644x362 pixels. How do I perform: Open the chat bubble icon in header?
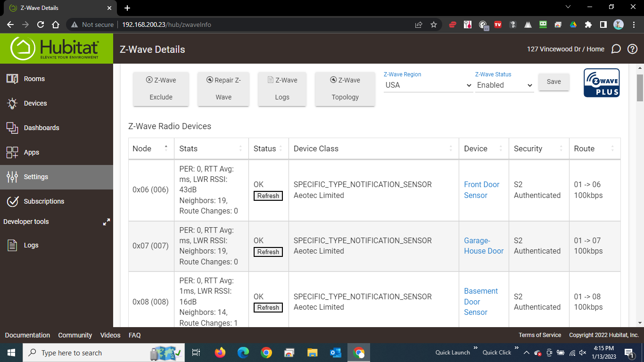(x=616, y=49)
